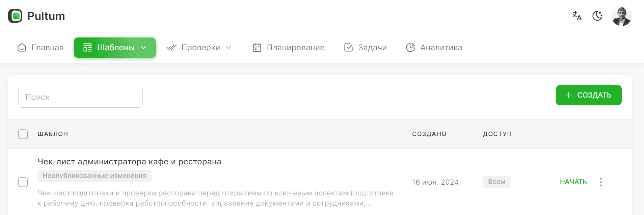Click the home icon beside Главная
Screen dimensions: 644x215
click(22, 48)
